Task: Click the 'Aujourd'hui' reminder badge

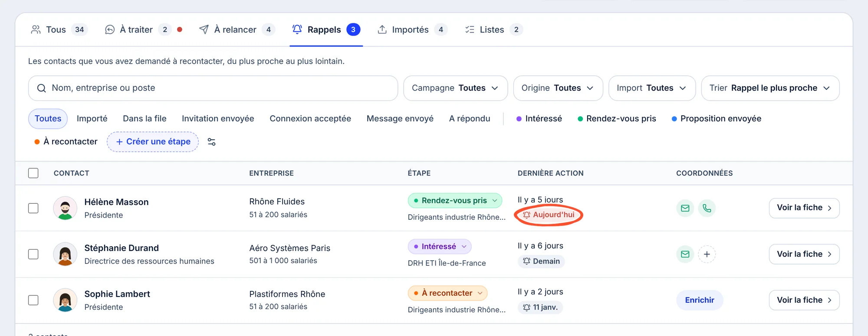Action: [549, 215]
